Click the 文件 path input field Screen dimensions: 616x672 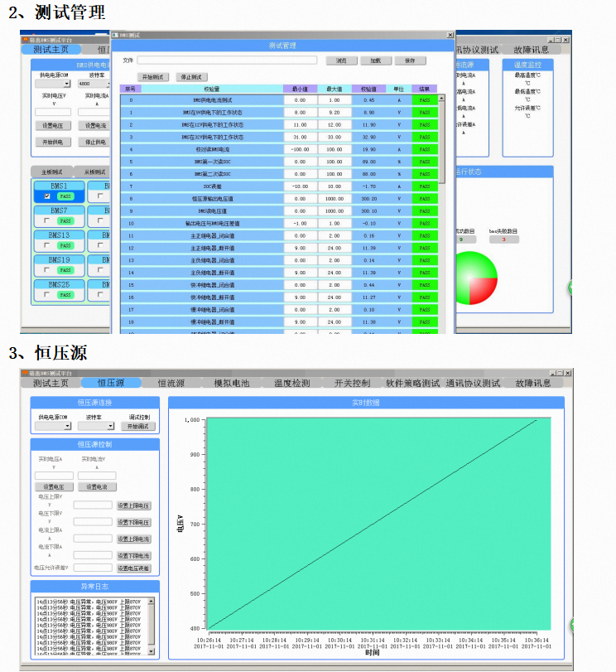click(228, 60)
